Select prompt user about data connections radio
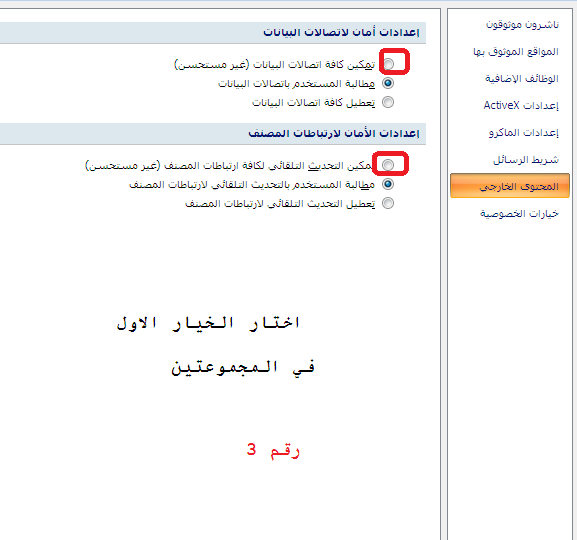Screen dimensions: 577x540 388,83
